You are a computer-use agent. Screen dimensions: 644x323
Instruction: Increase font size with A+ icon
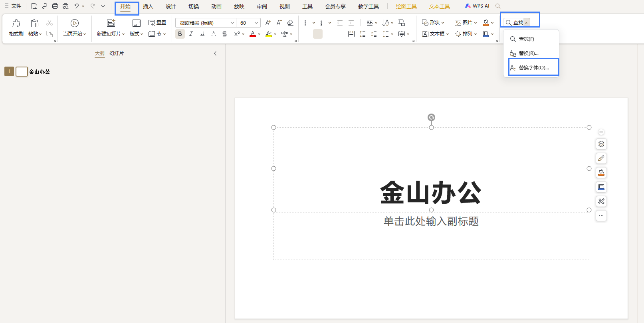point(268,23)
